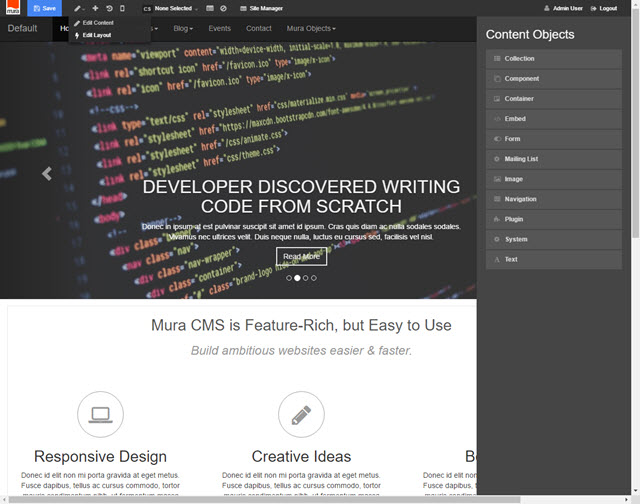Viewport: 640px width, 504px height.
Task: Open the None Selected change set dropdown
Action: coord(171,8)
